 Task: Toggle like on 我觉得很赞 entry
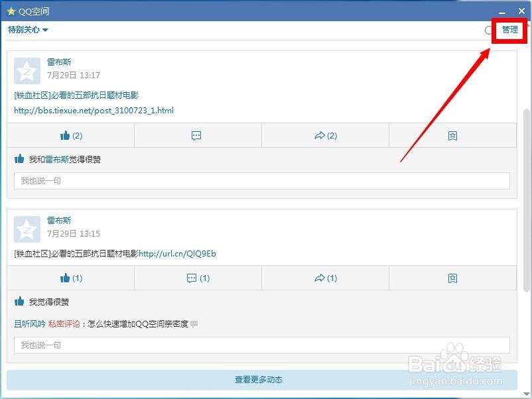pyautogui.click(x=19, y=302)
